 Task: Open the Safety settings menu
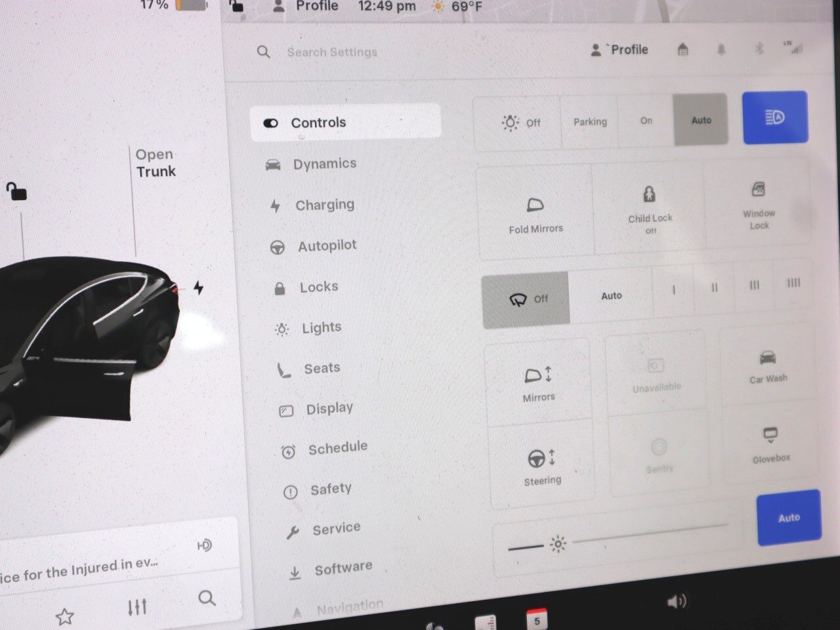point(318,490)
